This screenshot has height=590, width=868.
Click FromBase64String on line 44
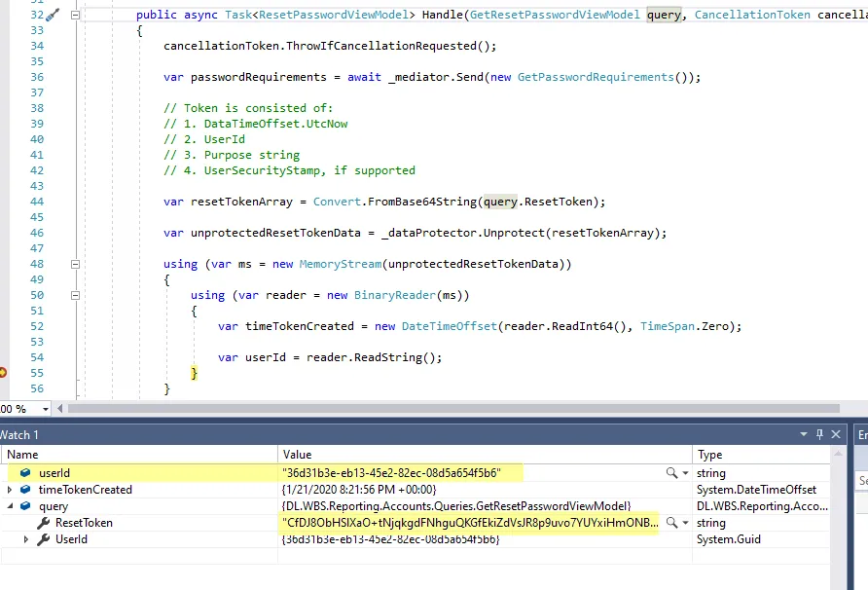(x=421, y=202)
